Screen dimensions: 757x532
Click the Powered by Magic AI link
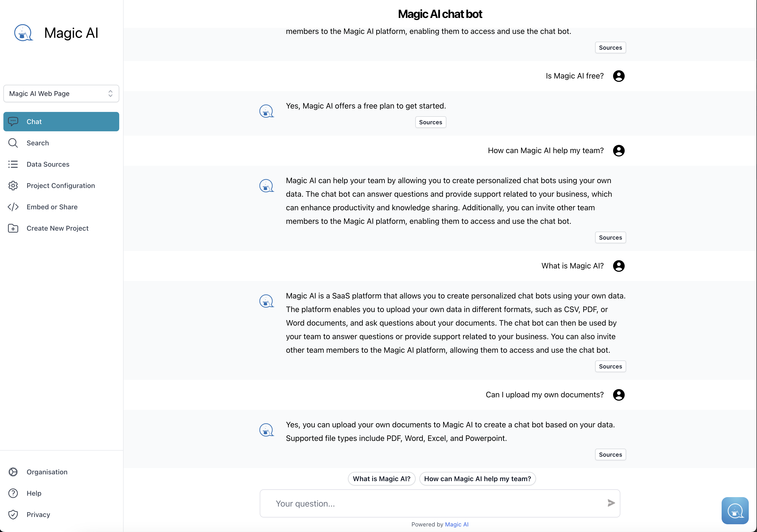[457, 524]
